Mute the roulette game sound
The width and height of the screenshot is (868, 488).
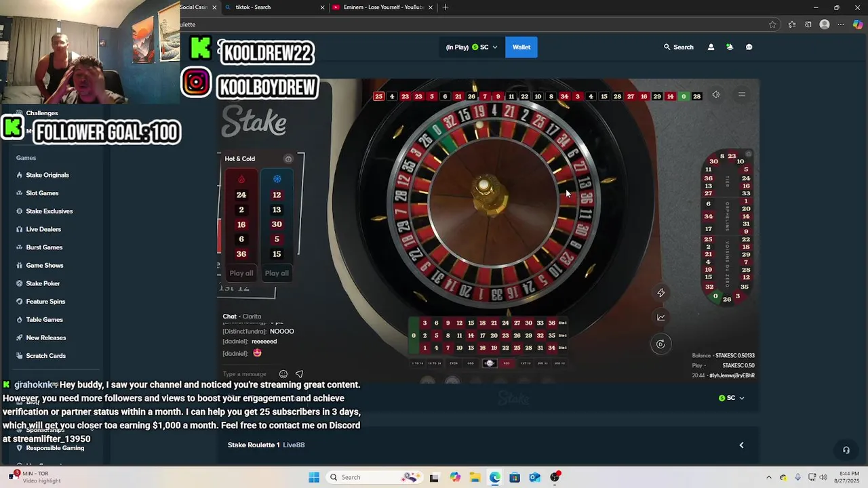point(716,95)
